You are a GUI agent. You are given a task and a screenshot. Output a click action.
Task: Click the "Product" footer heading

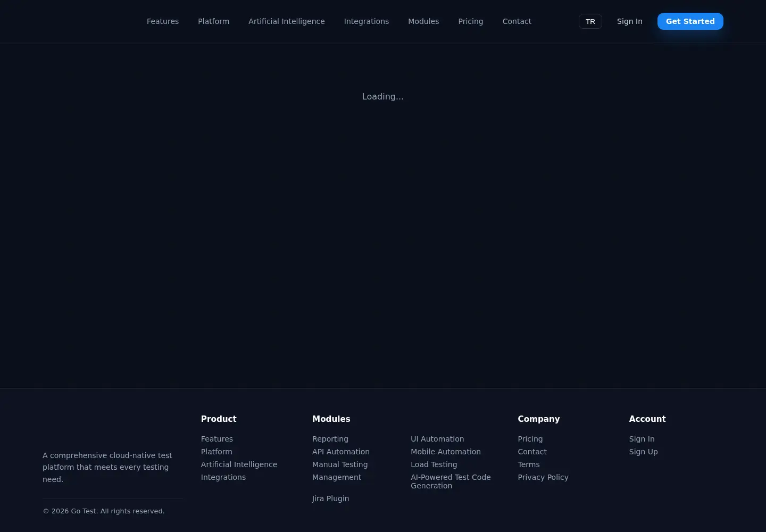click(x=219, y=419)
